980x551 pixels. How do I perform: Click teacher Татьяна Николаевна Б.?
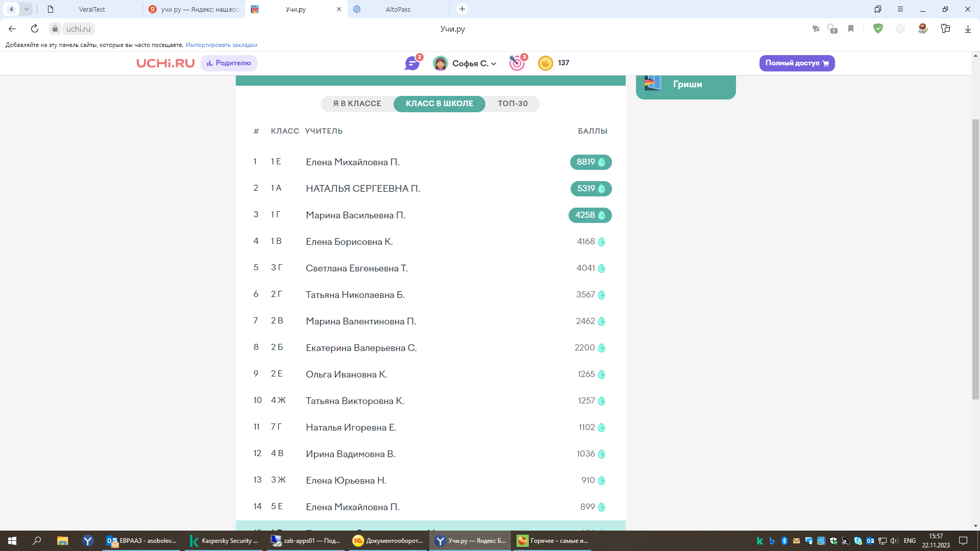tap(355, 295)
